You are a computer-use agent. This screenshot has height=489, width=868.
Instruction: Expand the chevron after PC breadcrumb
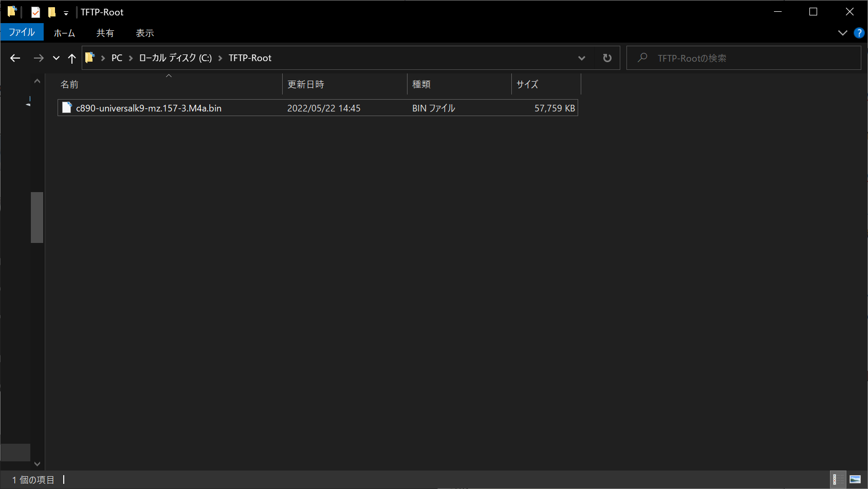[131, 58]
